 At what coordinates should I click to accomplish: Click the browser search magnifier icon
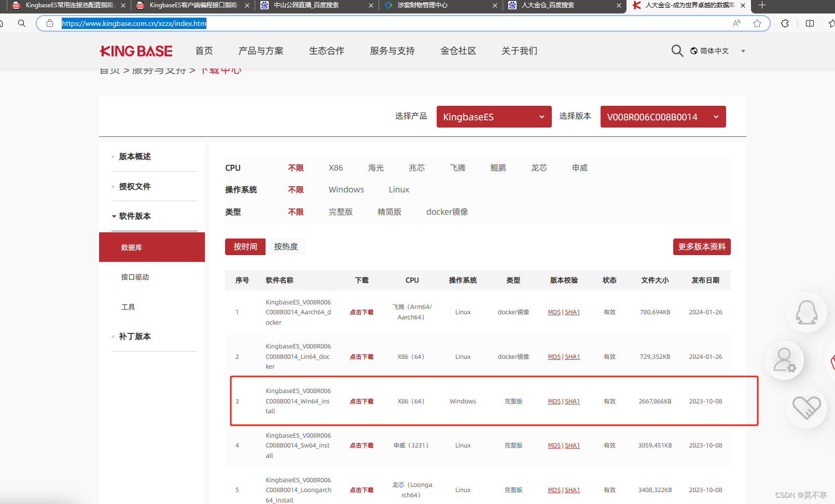(22, 23)
